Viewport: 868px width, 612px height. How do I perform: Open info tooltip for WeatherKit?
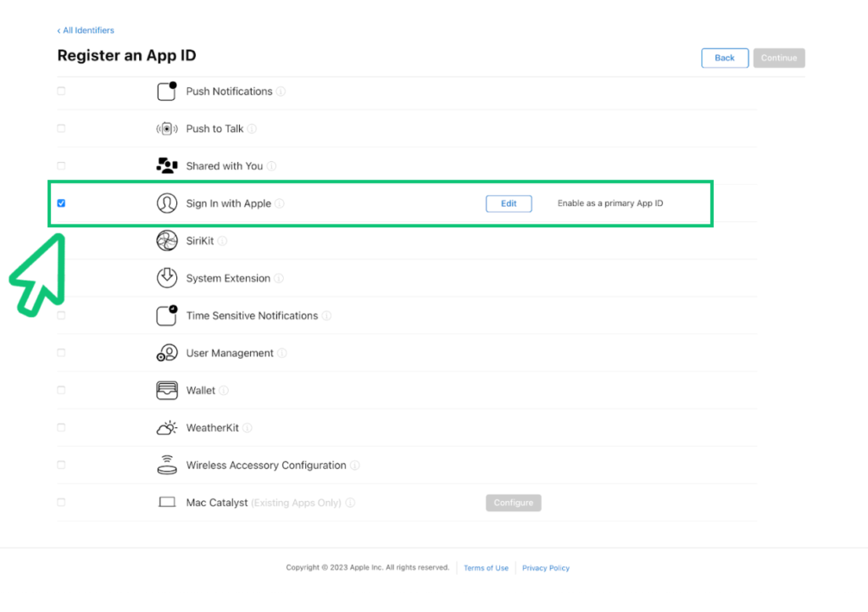pyautogui.click(x=248, y=428)
